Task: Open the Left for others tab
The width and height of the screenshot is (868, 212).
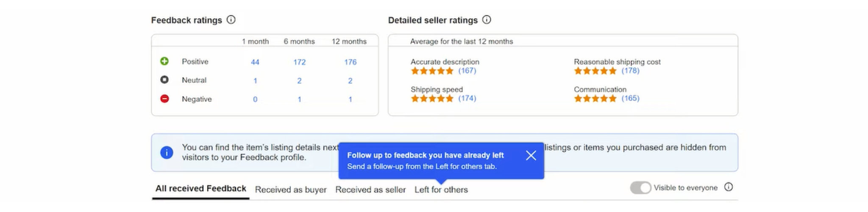Action: click(x=441, y=190)
